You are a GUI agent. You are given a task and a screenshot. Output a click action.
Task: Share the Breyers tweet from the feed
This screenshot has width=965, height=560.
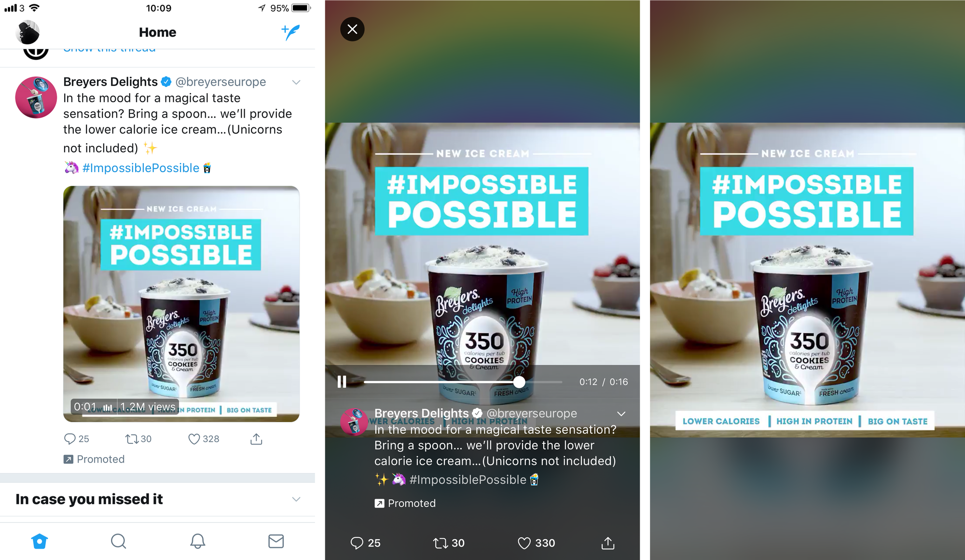point(256,439)
